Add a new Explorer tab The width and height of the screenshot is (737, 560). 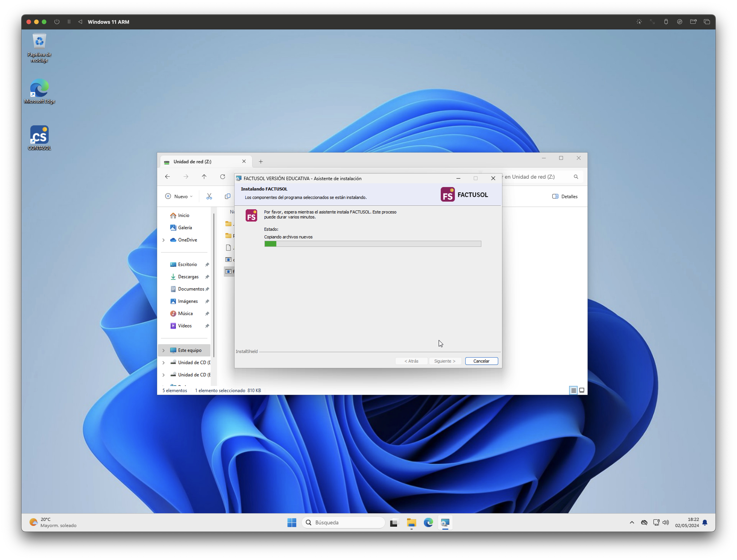point(261,162)
